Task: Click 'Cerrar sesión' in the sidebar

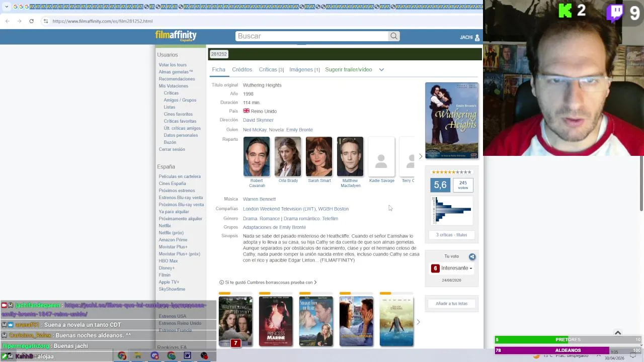Action: [x=172, y=149]
